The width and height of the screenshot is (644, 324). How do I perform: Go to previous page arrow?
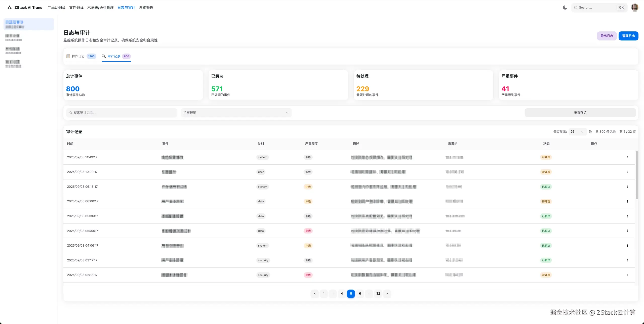tap(315, 294)
